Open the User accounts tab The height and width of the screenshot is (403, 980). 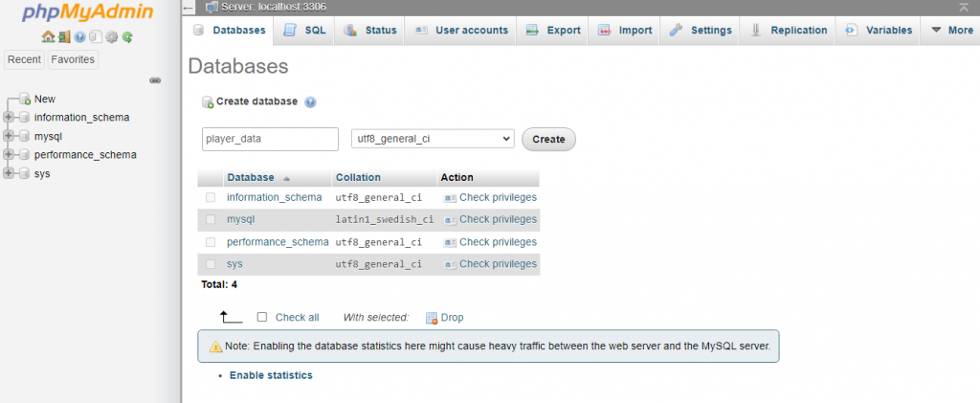point(460,30)
